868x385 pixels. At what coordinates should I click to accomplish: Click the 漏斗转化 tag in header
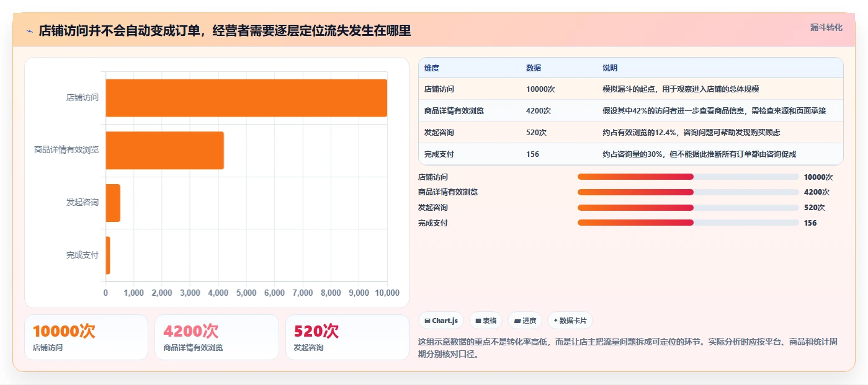point(826,27)
